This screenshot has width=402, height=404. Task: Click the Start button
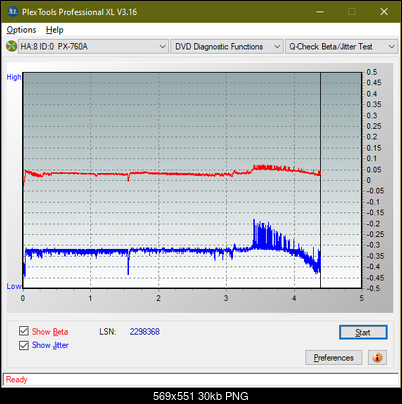pyautogui.click(x=363, y=332)
